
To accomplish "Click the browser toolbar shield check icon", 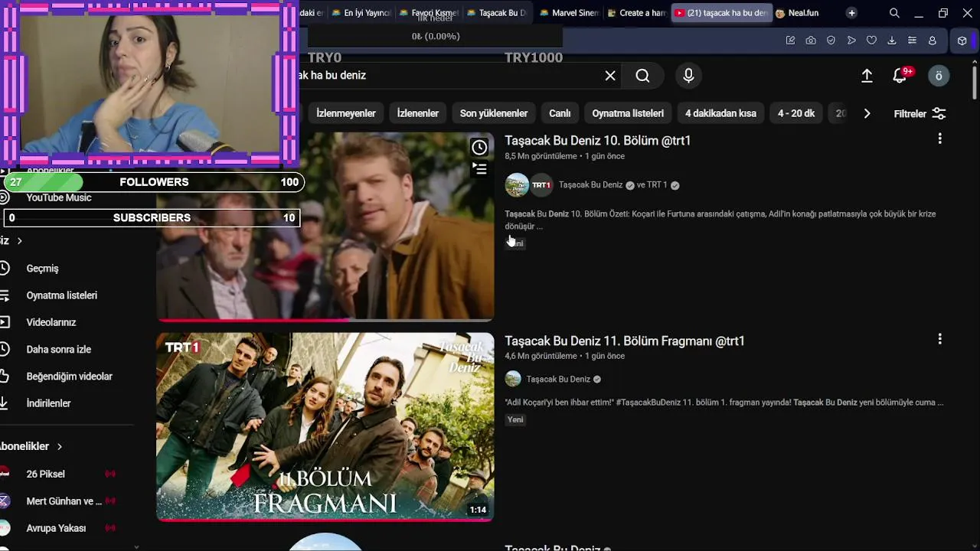I will point(831,41).
